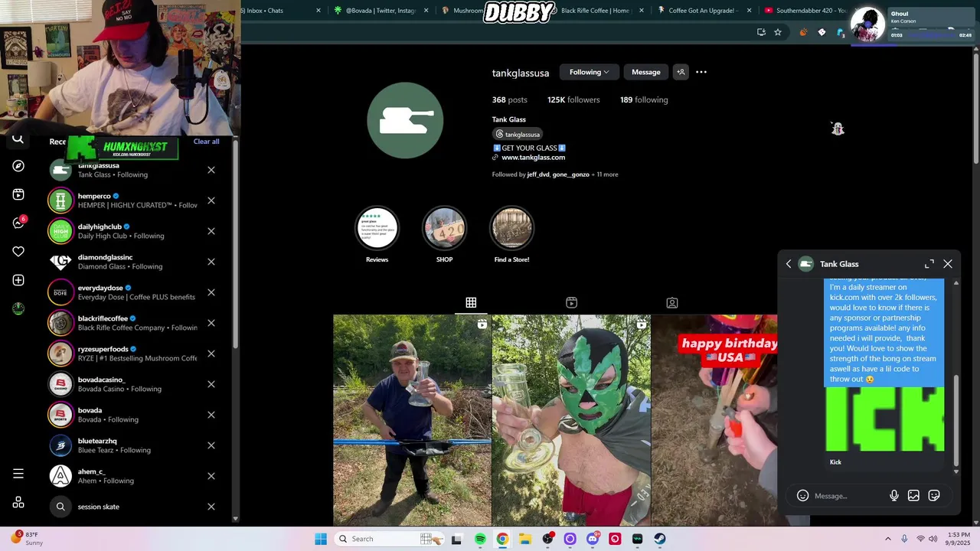This screenshot has width=980, height=551.
Task: View 189 following list
Action: coord(644,99)
